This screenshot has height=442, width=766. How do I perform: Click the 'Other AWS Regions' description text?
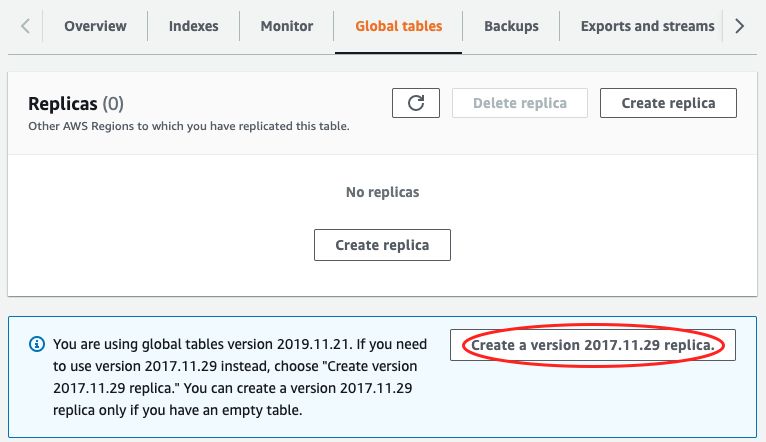pyautogui.click(x=188, y=127)
